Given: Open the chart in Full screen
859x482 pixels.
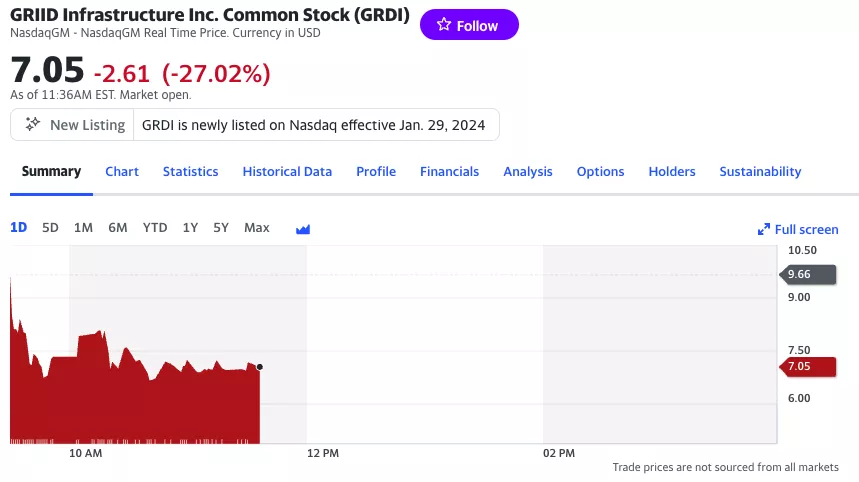Looking at the screenshot, I should coord(797,229).
